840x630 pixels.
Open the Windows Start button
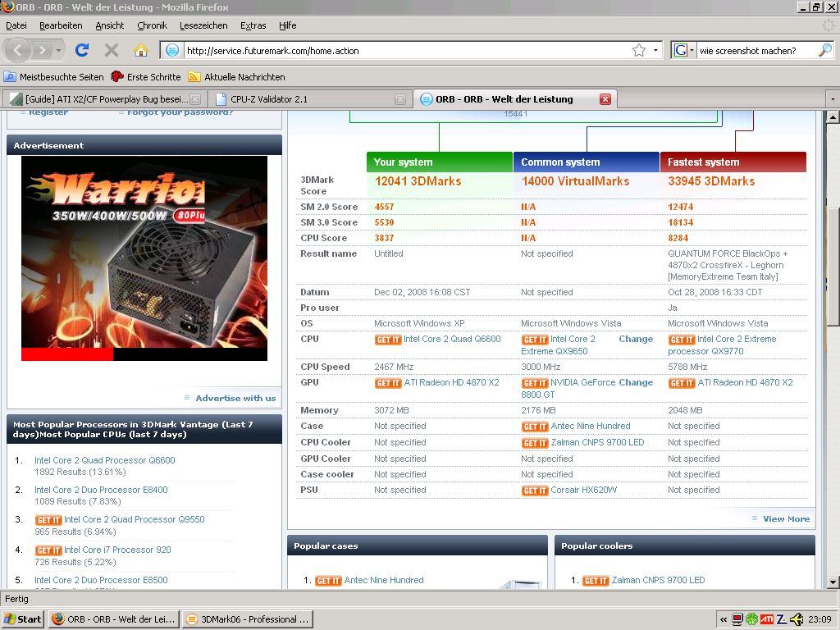click(x=23, y=619)
